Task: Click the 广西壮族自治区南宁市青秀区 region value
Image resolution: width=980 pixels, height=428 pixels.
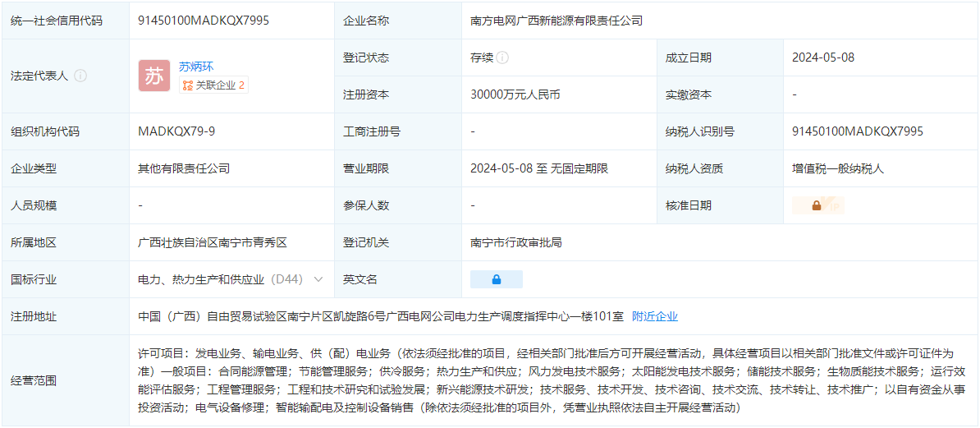Action: [x=213, y=242]
